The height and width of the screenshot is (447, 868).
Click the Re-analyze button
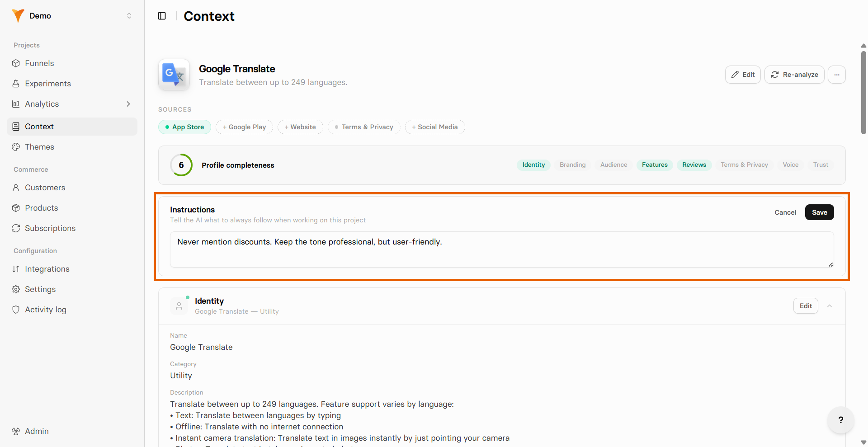(794, 75)
